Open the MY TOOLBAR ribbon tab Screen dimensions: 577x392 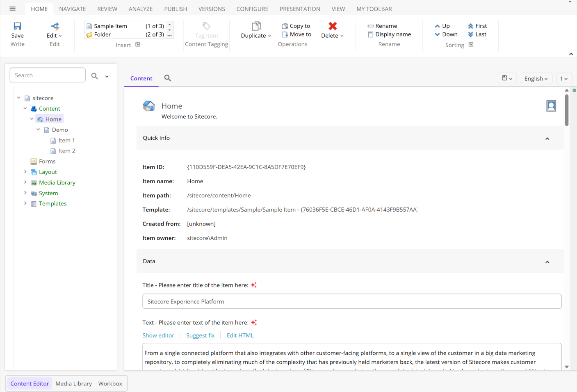(374, 9)
